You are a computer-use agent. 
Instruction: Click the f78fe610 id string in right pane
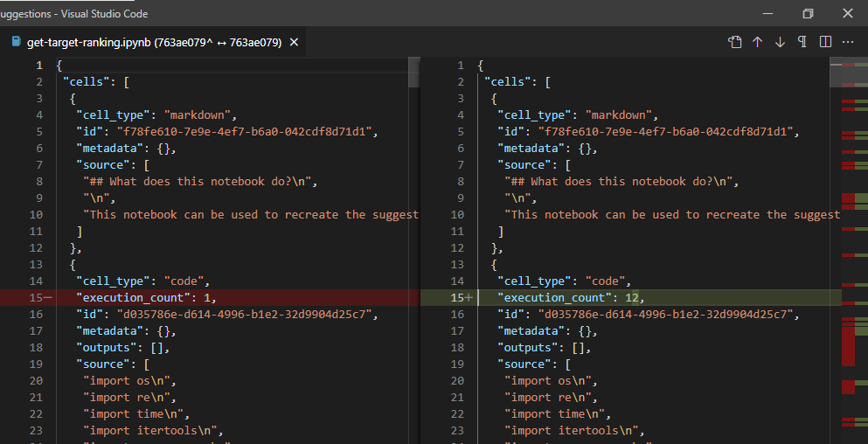coord(665,132)
